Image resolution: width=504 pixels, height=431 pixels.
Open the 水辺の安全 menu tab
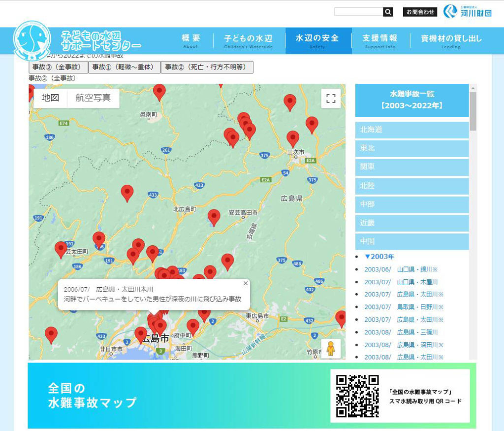[x=317, y=41]
